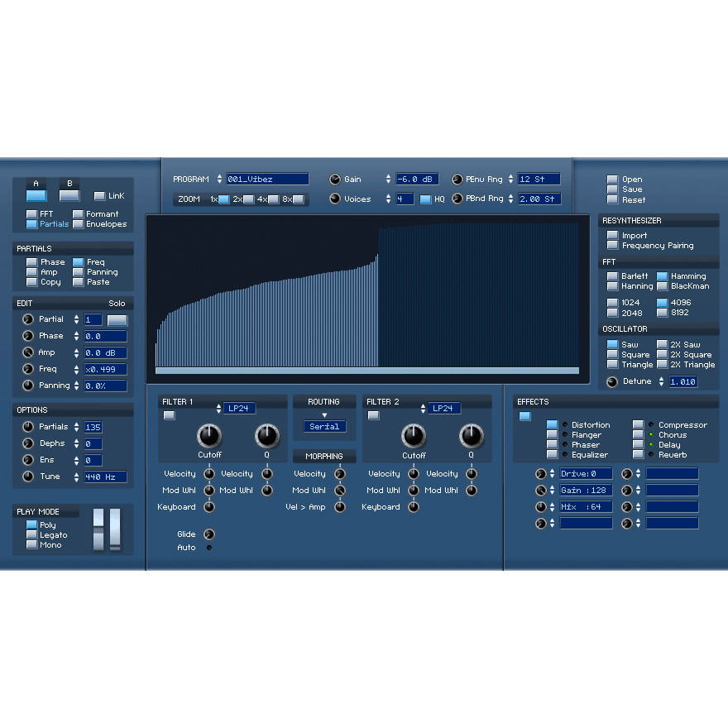Open the Routing Serial dropdown

(324, 427)
